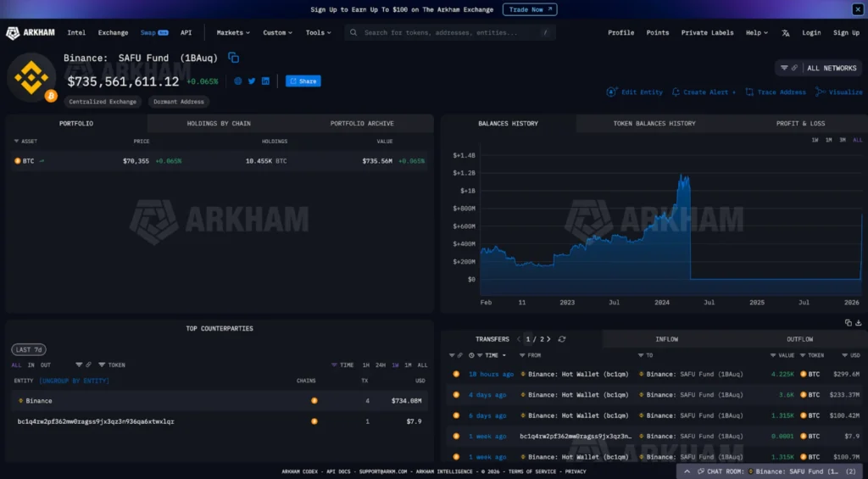The height and width of the screenshot is (479, 868).
Task: Switch to Holdings By Chain tab
Action: coord(219,124)
